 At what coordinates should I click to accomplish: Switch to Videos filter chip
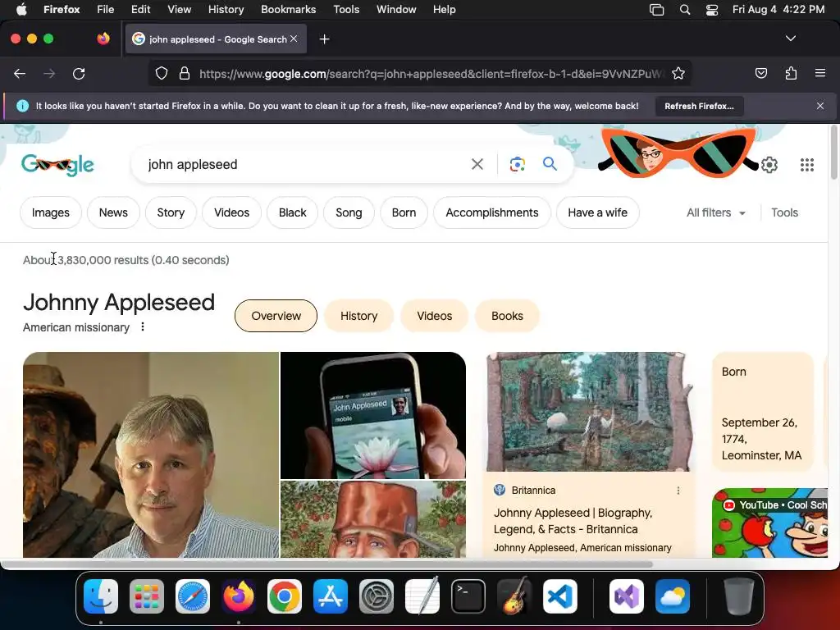(x=231, y=212)
